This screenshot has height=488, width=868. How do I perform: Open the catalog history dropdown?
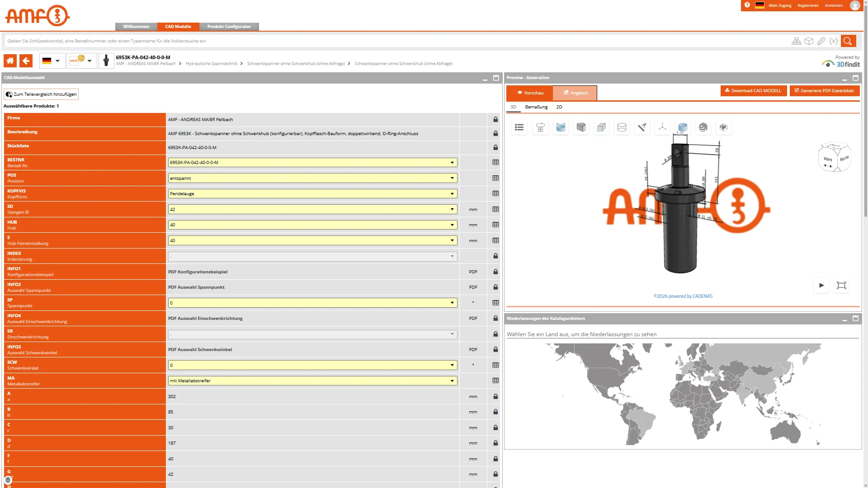(81, 61)
